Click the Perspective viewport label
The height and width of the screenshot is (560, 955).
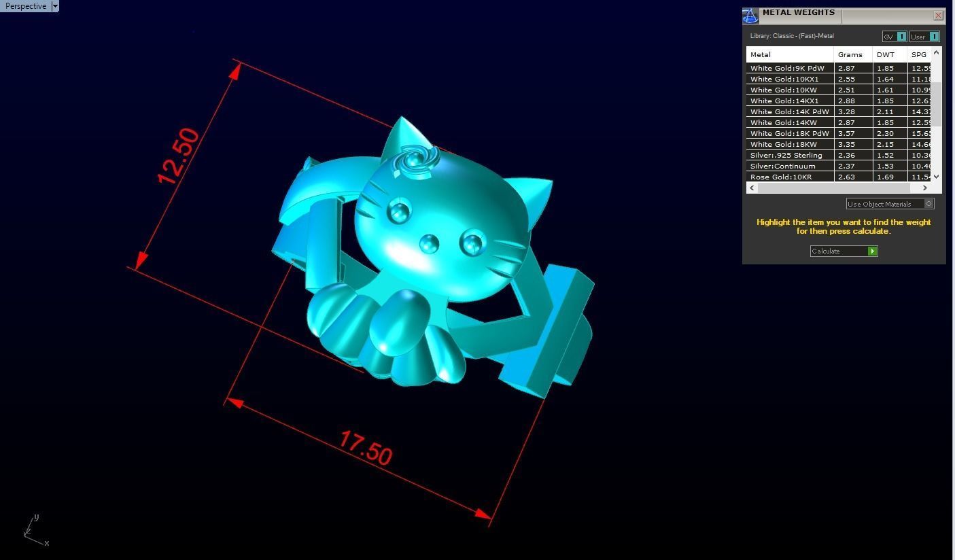click(x=26, y=6)
